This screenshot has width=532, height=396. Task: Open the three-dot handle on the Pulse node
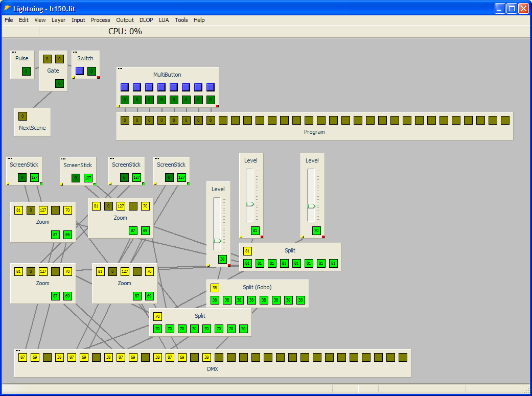pos(14,52)
